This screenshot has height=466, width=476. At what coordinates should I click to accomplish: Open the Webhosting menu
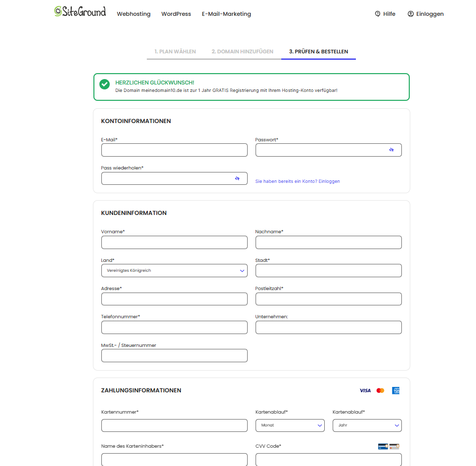click(x=133, y=14)
